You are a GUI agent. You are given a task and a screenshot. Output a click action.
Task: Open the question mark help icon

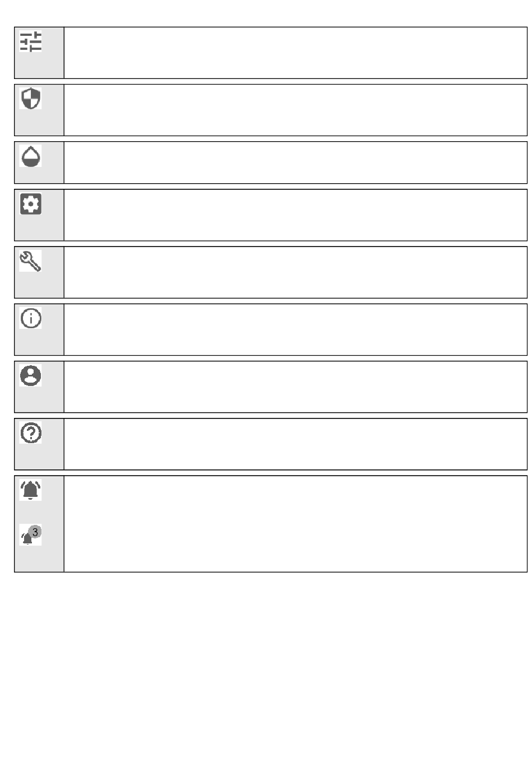(x=31, y=432)
